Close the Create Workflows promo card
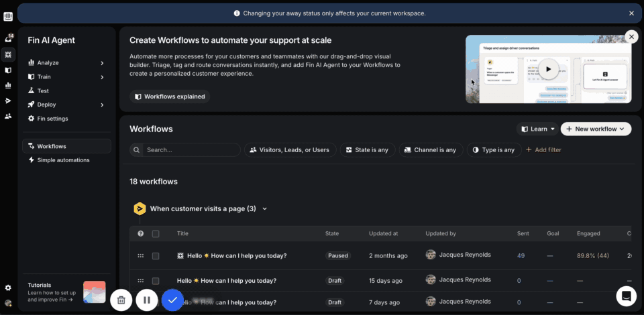The width and height of the screenshot is (644, 315). 631,36
